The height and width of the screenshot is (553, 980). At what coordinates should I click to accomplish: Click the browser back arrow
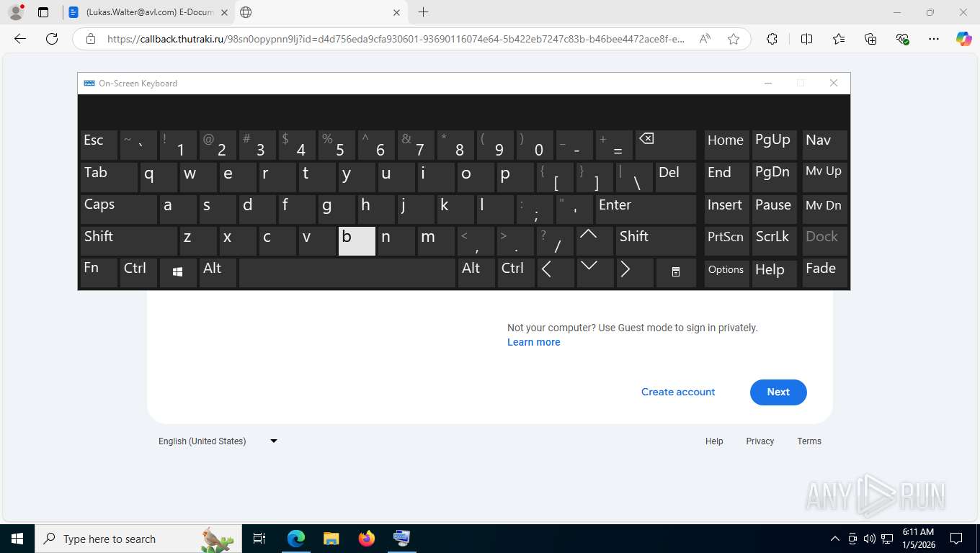pyautogui.click(x=20, y=39)
